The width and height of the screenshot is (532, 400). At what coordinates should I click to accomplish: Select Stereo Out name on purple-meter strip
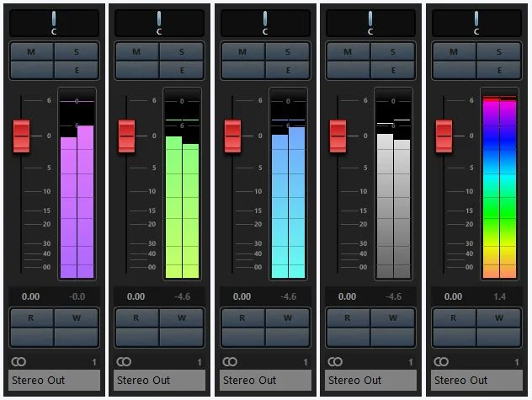[x=54, y=380]
